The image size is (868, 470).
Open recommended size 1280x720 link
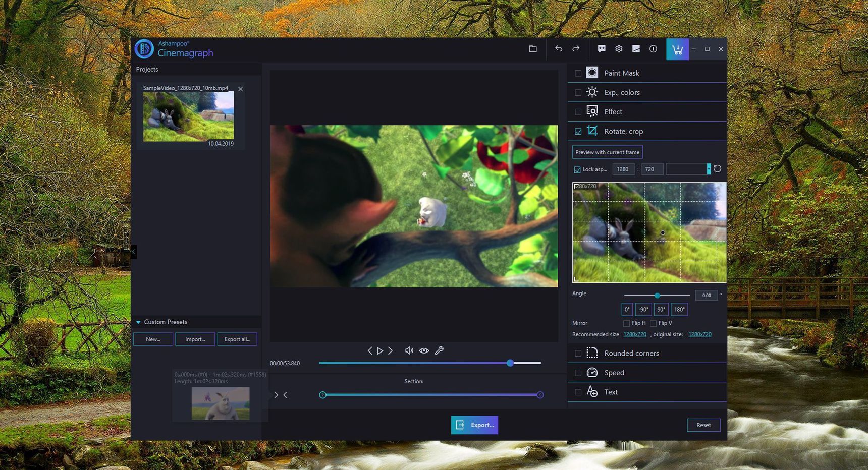635,334
